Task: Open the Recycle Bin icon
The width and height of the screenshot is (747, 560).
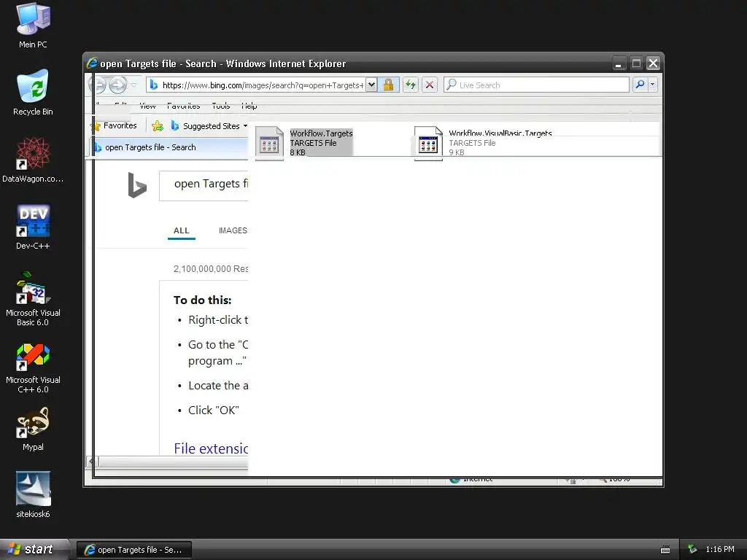Action: coord(33,93)
